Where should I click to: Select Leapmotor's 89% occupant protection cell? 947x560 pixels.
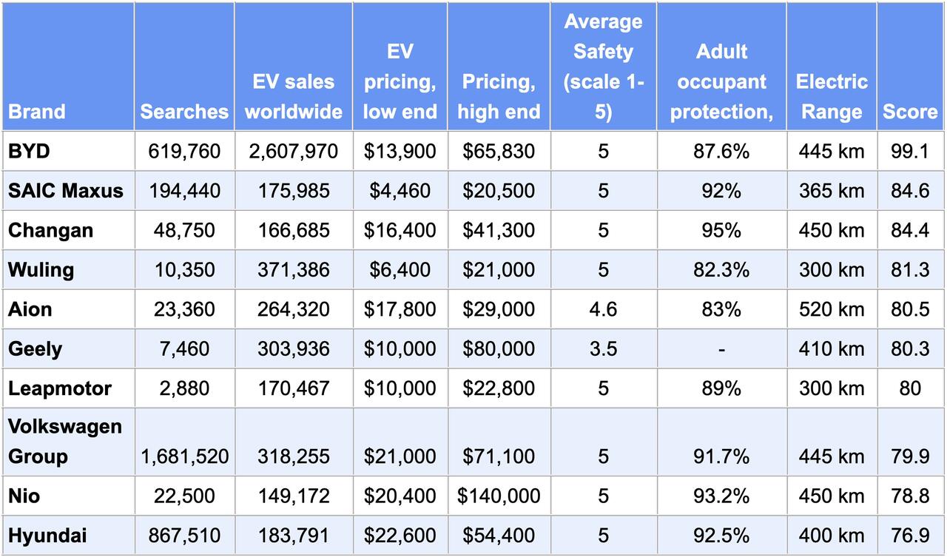(x=721, y=388)
